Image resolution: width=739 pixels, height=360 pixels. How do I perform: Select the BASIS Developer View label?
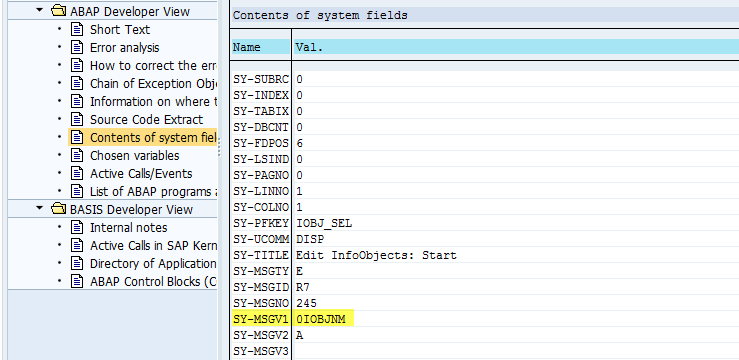click(131, 209)
